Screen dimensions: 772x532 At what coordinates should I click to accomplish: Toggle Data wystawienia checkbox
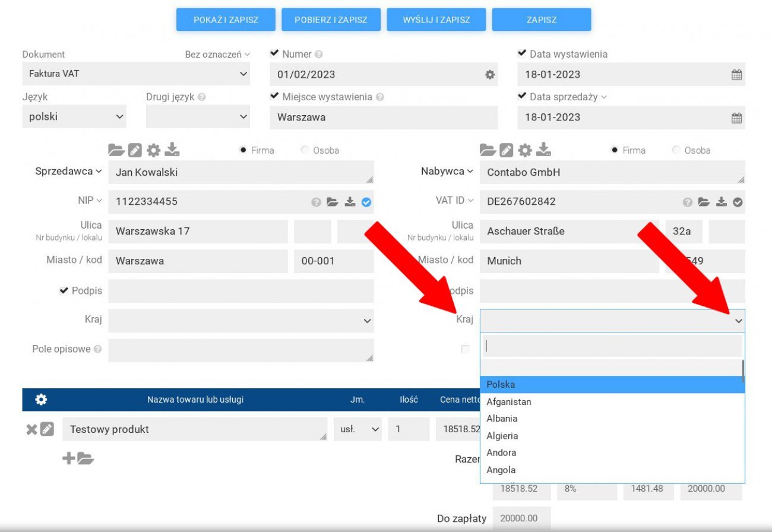tap(522, 53)
